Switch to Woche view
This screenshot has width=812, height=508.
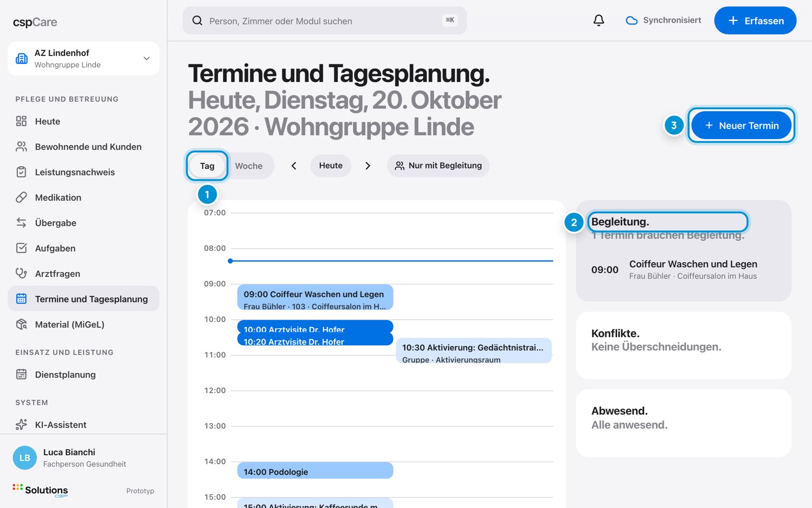click(x=249, y=166)
